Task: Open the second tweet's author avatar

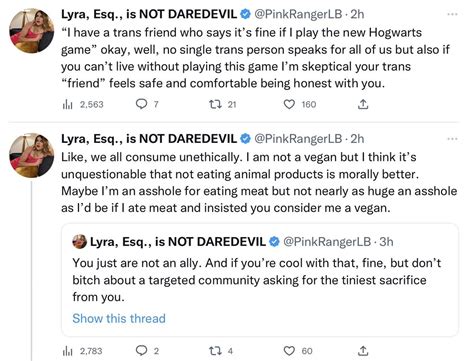Action: tap(31, 155)
